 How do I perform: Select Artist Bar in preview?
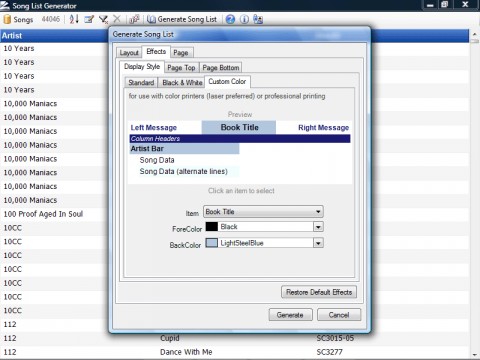tap(184, 149)
